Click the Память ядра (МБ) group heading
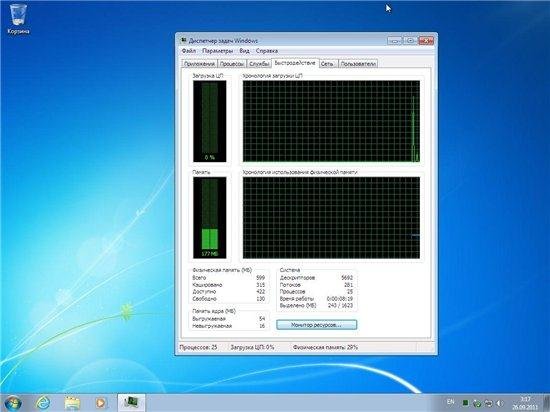 pyautogui.click(x=214, y=311)
